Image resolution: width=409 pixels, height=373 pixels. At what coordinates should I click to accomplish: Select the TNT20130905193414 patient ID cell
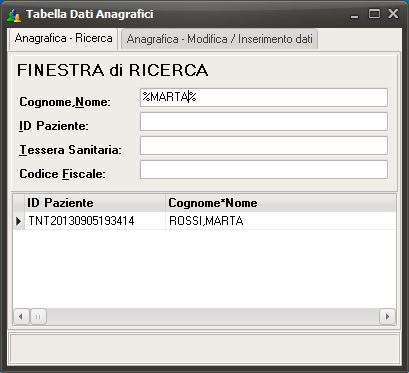tap(95, 221)
